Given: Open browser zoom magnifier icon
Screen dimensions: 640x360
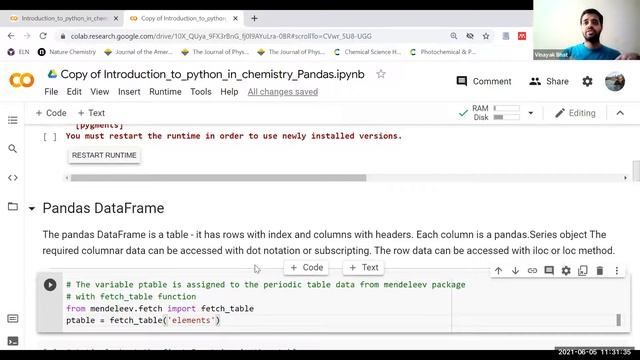Looking at the screenshot, I should pos(453,36).
